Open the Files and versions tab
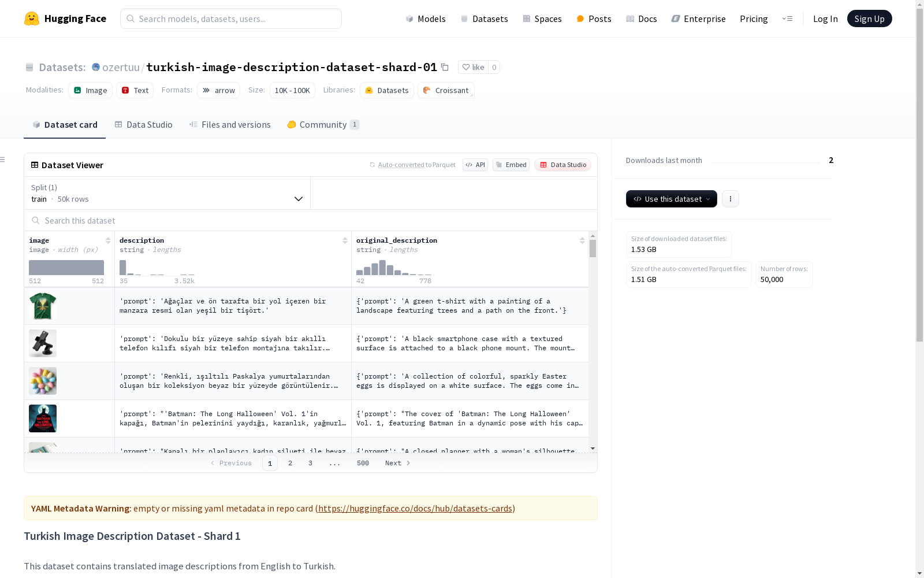This screenshot has width=924, height=578. tap(230, 125)
